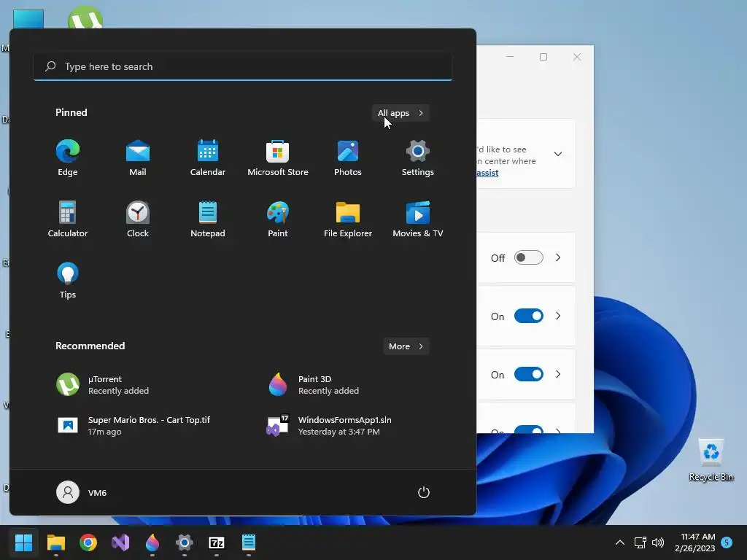Click the network tray icon

click(x=640, y=542)
